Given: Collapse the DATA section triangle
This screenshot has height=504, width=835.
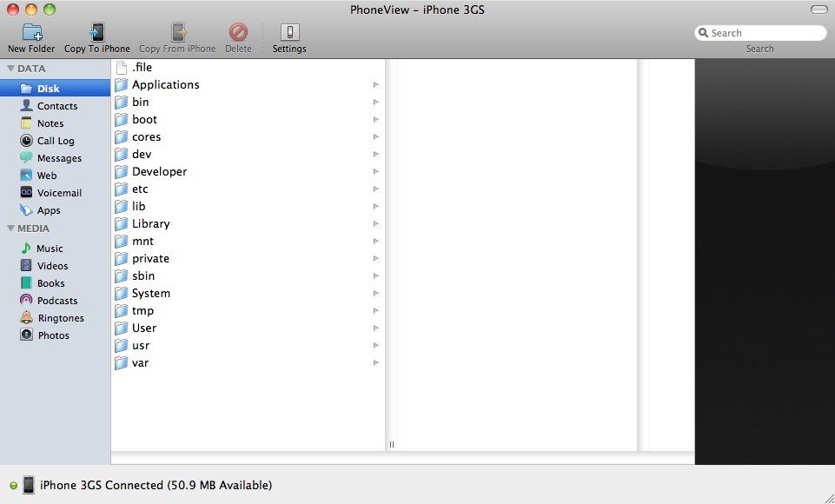Looking at the screenshot, I should (10, 69).
